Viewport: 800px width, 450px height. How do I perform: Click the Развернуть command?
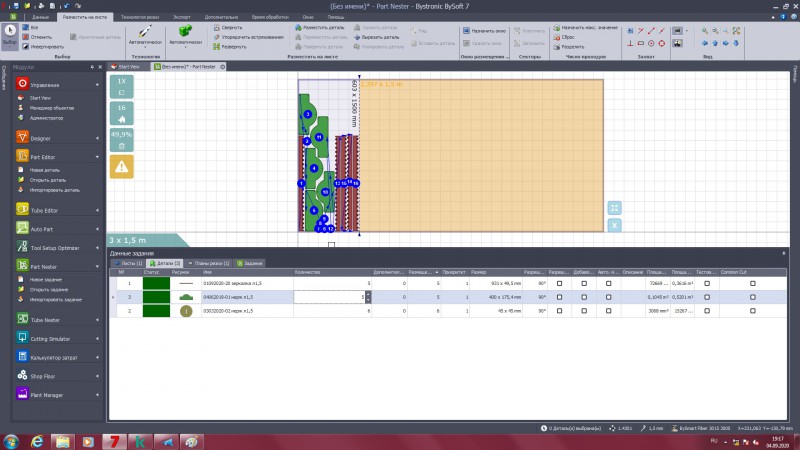(230, 47)
